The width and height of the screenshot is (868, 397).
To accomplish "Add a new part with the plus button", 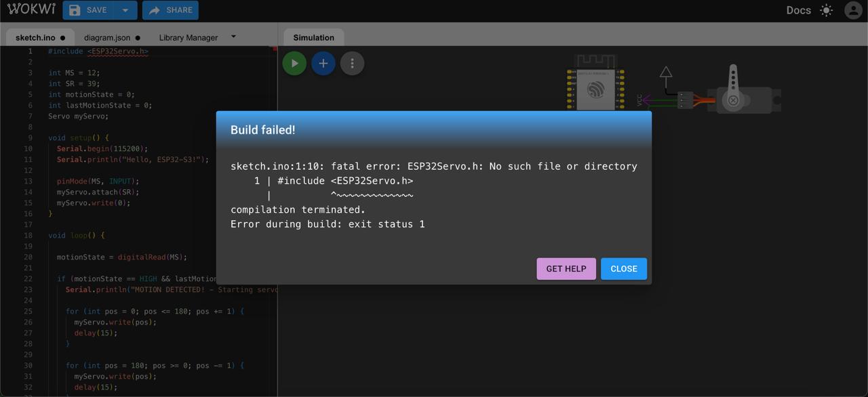I will [323, 63].
